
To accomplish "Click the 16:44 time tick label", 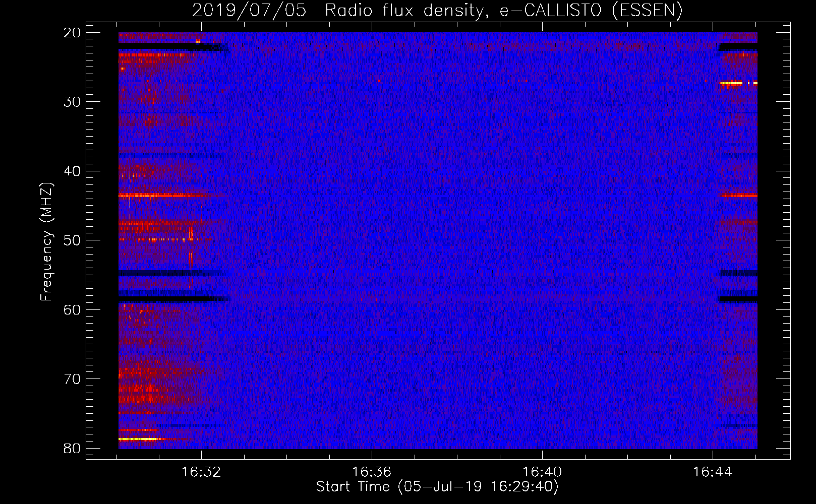I will (x=713, y=472).
